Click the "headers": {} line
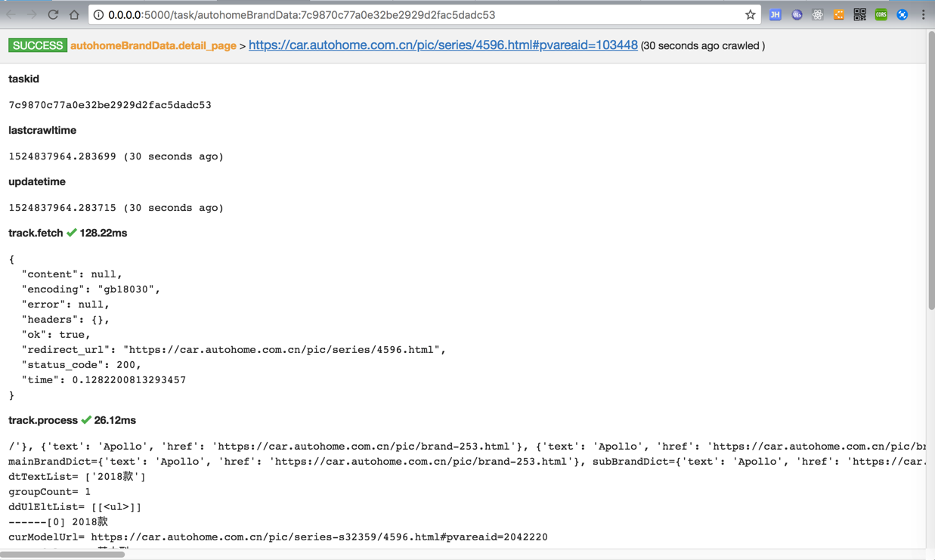Screen dimensions: 935x560 click(x=66, y=320)
